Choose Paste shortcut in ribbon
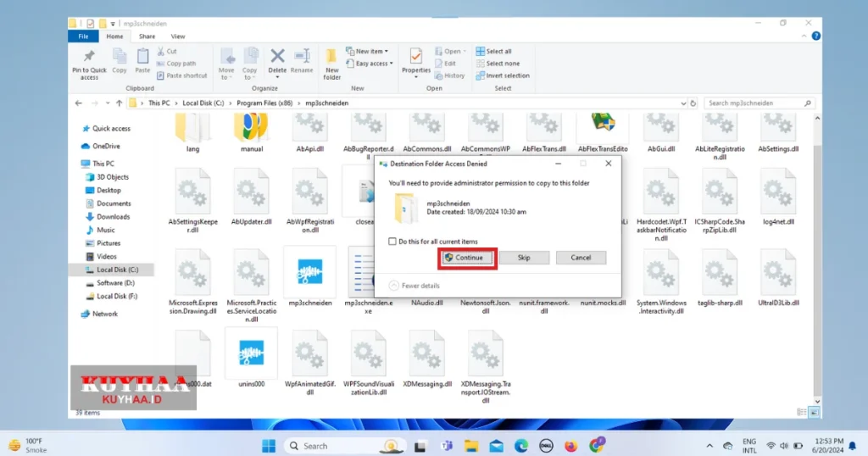The image size is (868, 456). click(181, 75)
